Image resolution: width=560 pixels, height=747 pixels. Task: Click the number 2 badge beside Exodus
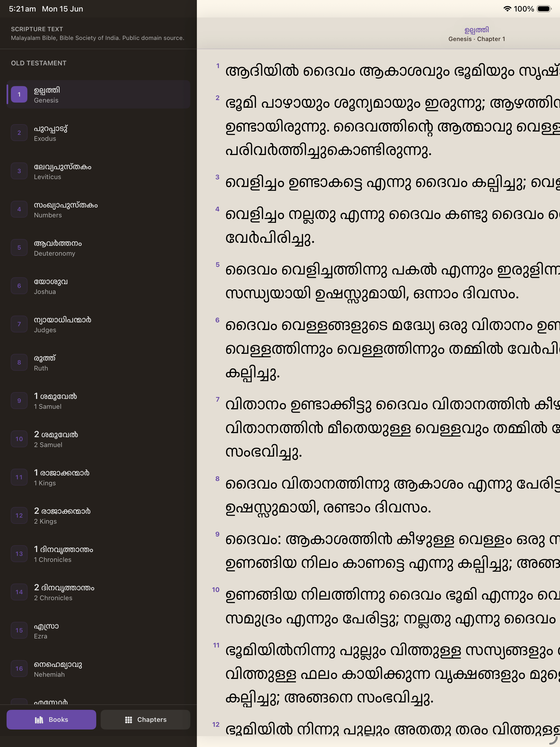19,133
